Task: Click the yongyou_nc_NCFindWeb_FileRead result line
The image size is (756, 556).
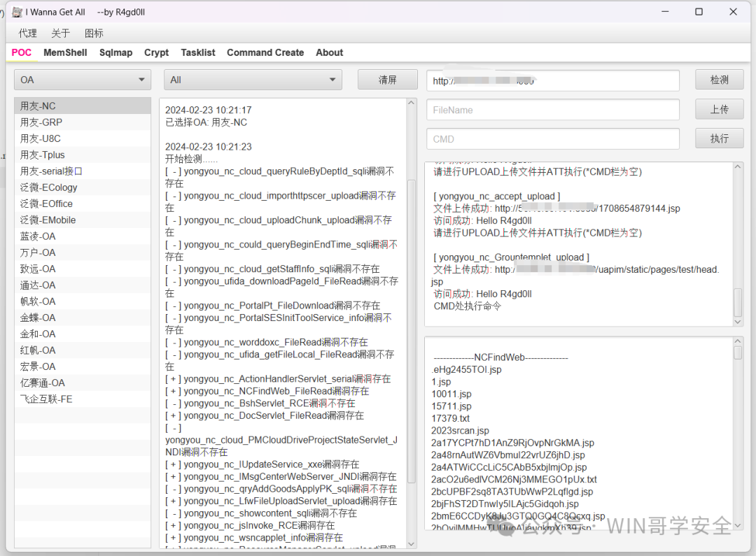Action: (x=267, y=391)
